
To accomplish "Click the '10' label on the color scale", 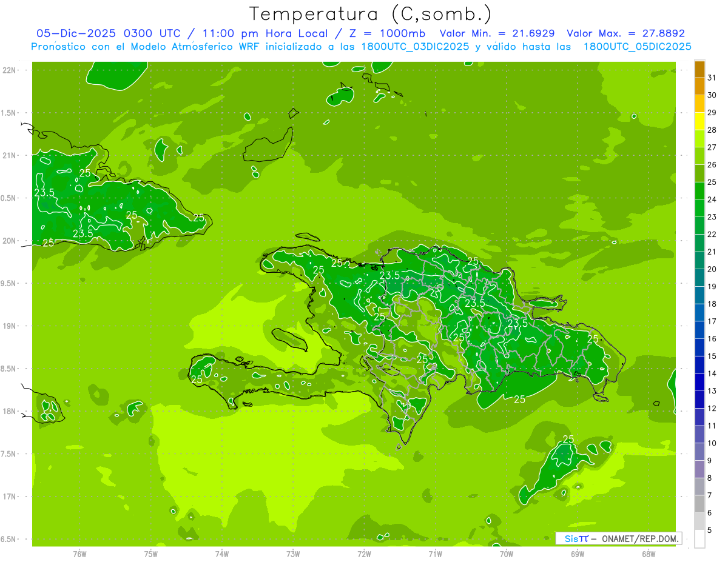I will coord(712,443).
